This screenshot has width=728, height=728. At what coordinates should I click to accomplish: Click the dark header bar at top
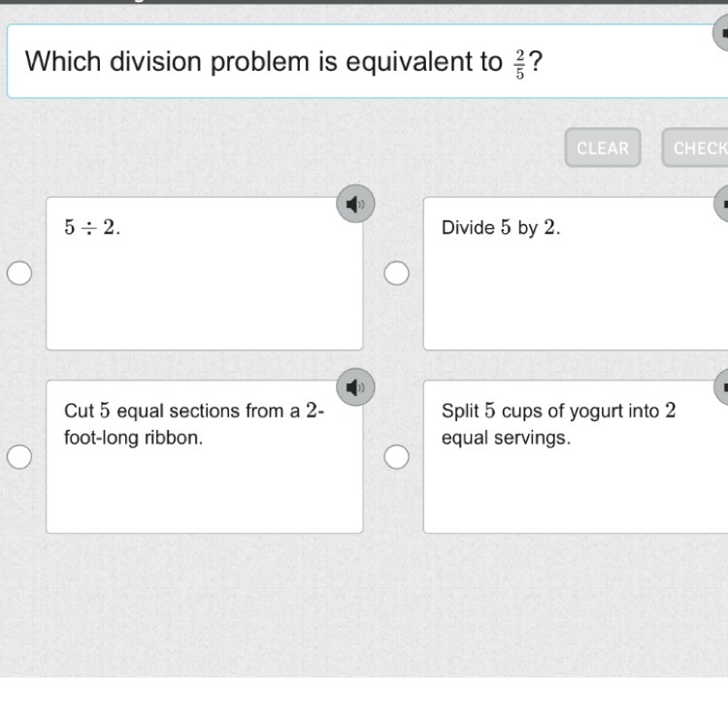pos(364,2)
